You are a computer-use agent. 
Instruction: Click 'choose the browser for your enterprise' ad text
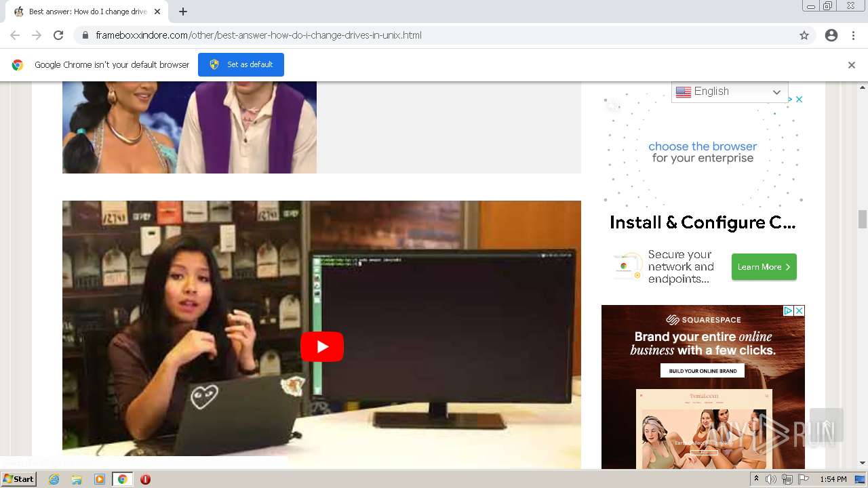703,152
